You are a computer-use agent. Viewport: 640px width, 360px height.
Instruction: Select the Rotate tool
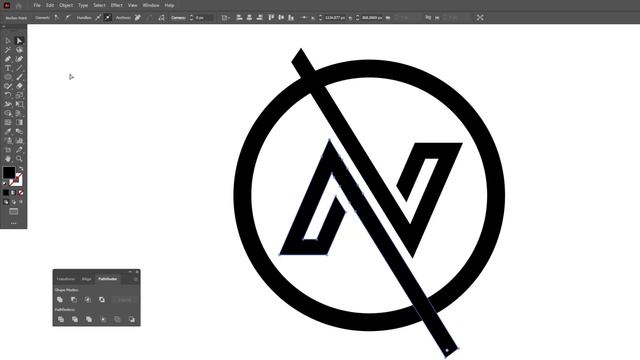[x=8, y=95]
